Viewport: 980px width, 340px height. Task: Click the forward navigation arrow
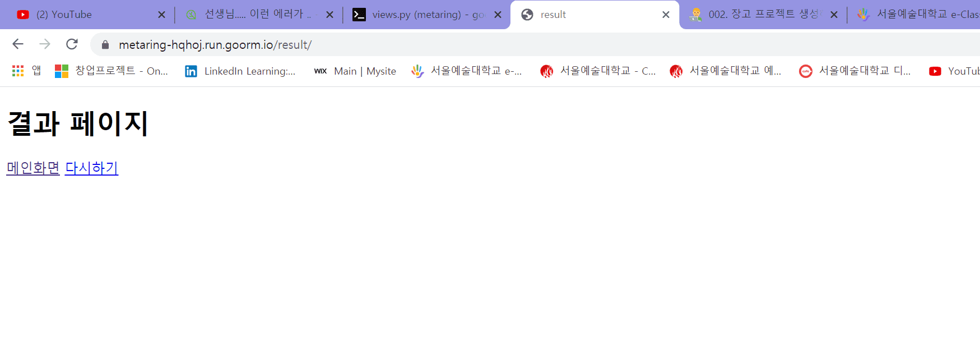pos(45,44)
